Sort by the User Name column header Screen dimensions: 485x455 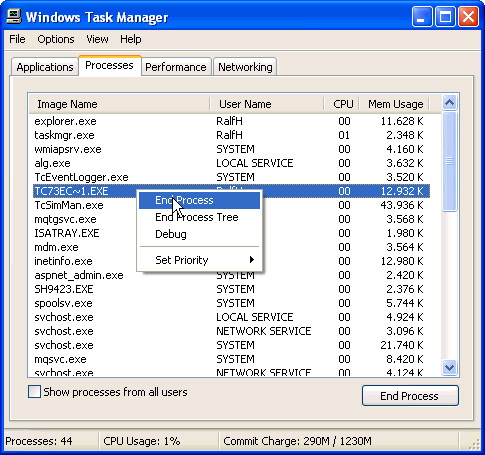click(x=267, y=104)
